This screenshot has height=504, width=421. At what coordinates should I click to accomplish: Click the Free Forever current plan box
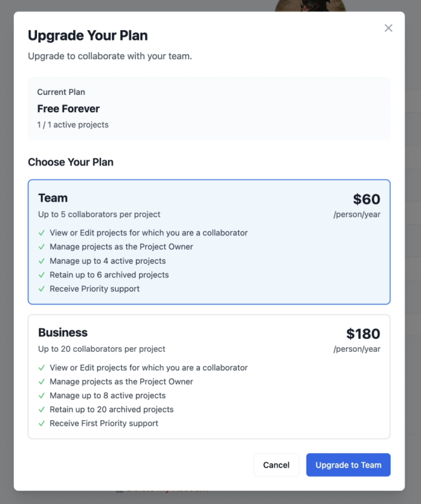tap(209, 109)
